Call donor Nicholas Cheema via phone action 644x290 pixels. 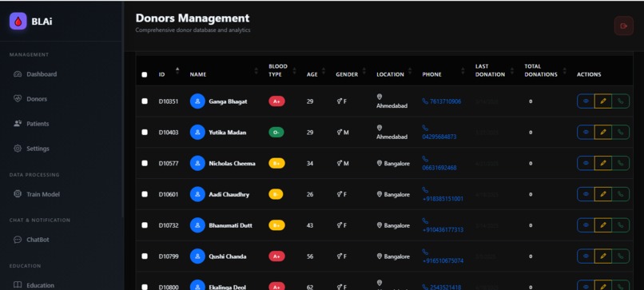pos(621,163)
